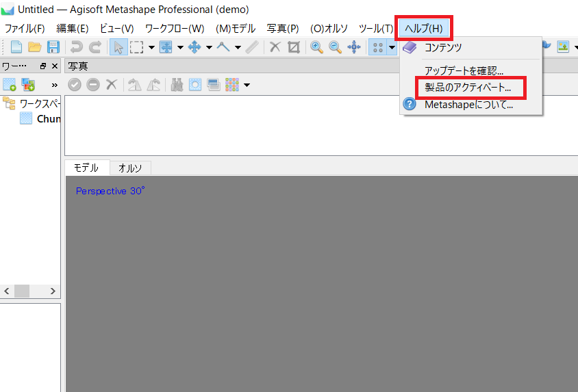Image resolution: width=578 pixels, height=392 pixels.
Task: Float the Workspace panel
Action: pos(43,66)
